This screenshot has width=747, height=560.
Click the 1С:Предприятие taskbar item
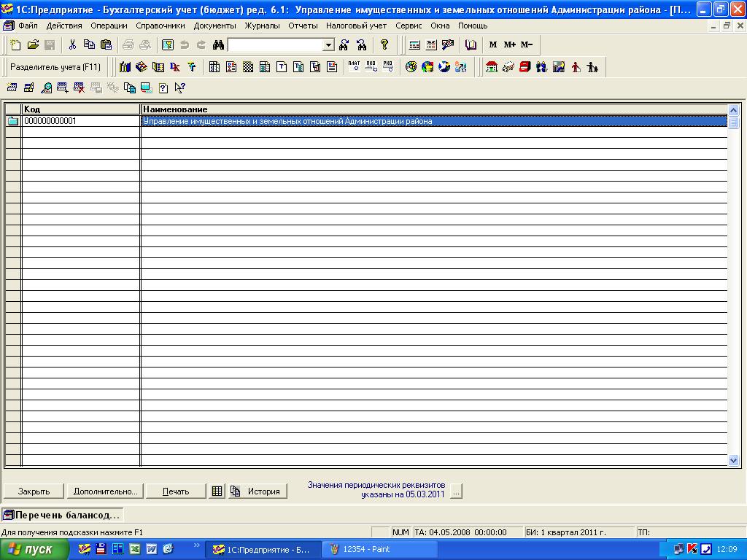tap(263, 550)
